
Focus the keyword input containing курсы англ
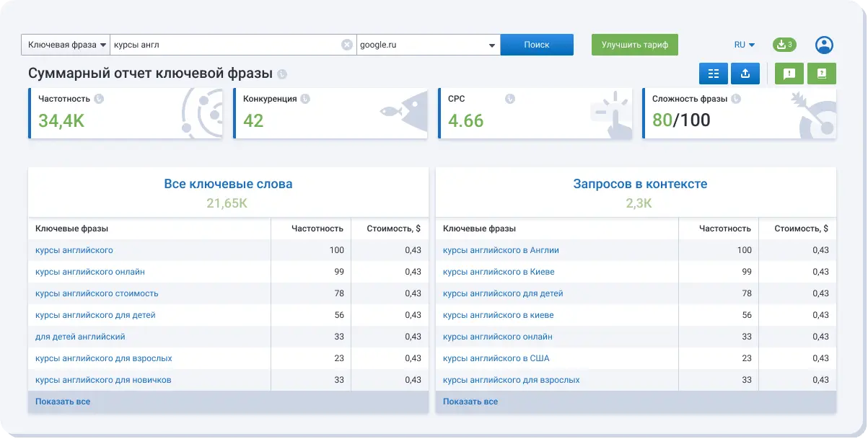tap(224, 45)
